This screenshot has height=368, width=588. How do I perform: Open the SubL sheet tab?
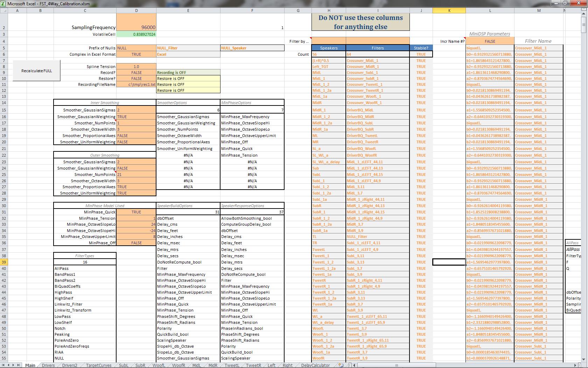coord(124,365)
